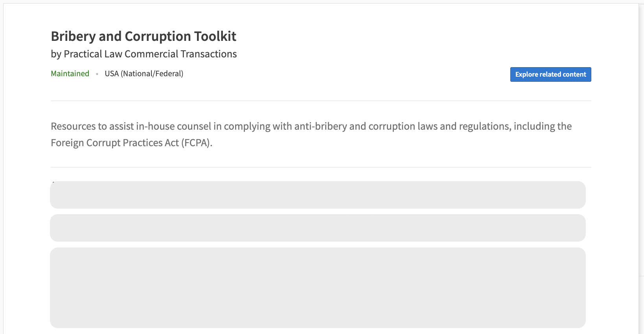The height and width of the screenshot is (334, 644).
Task: Click the horizontal divider above the placeholder bars
Action: coord(321,167)
